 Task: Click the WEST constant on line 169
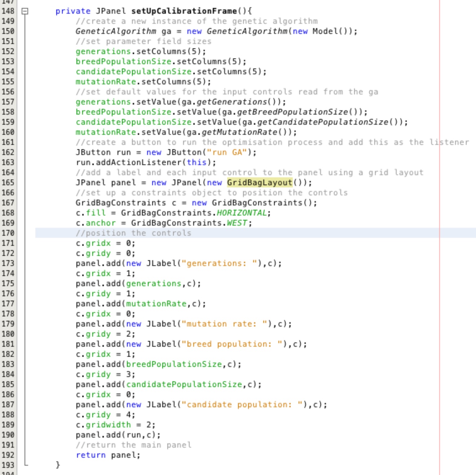coord(237,223)
